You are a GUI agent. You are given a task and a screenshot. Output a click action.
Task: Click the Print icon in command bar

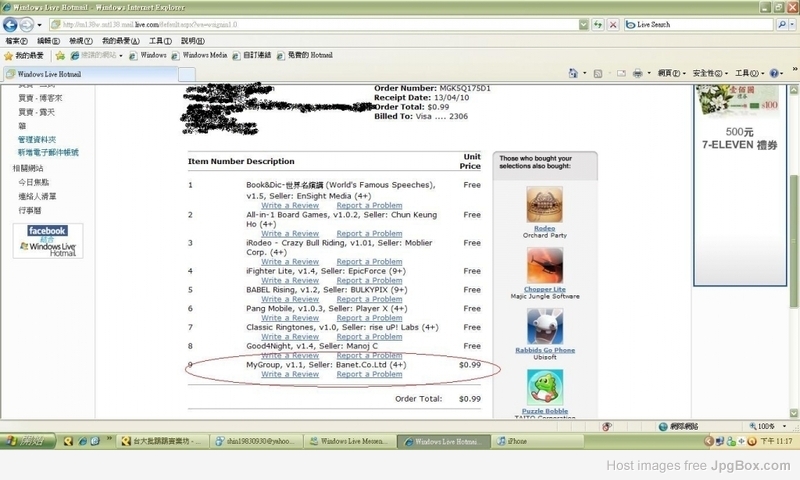[636, 73]
